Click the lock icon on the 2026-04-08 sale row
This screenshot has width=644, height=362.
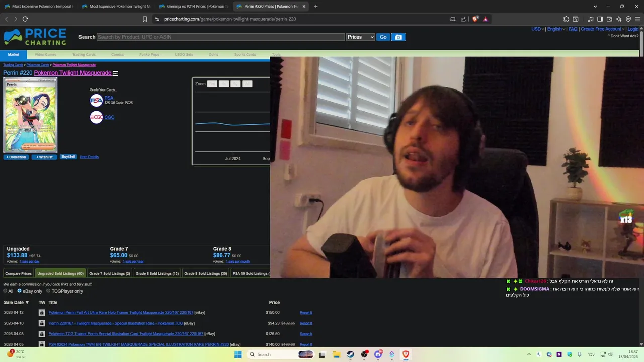(42, 334)
